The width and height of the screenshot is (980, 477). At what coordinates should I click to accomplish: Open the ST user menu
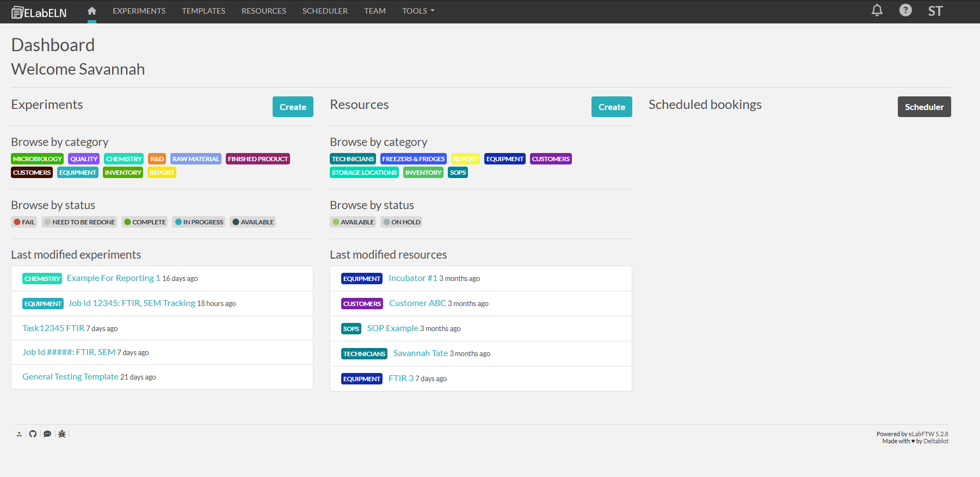(935, 11)
